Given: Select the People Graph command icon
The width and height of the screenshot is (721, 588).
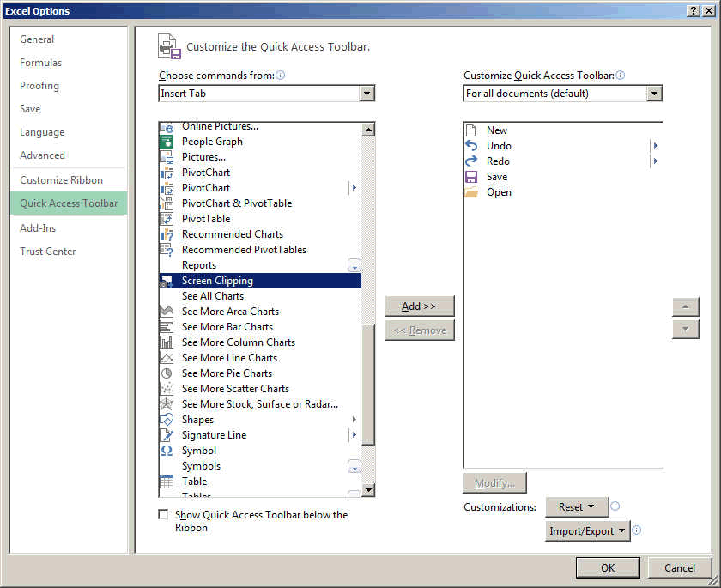Looking at the screenshot, I should click(167, 142).
